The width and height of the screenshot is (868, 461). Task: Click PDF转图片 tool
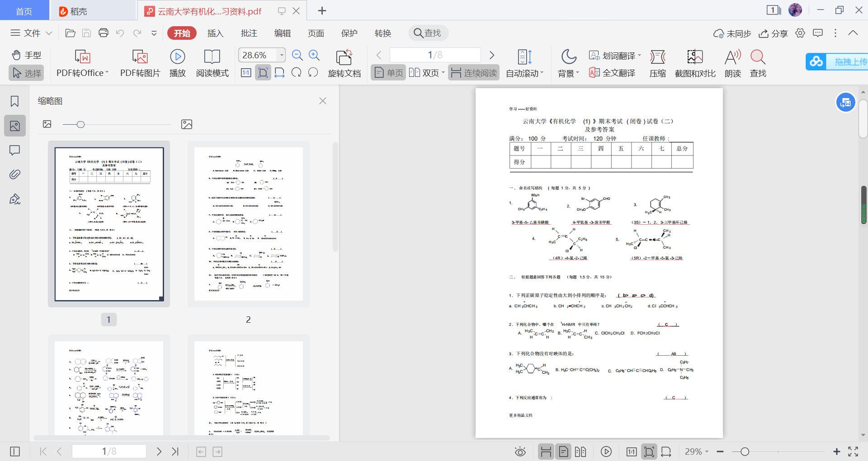[140, 63]
